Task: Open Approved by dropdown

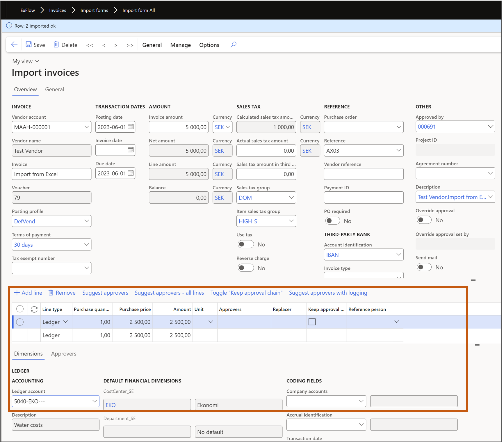Action: click(x=490, y=127)
